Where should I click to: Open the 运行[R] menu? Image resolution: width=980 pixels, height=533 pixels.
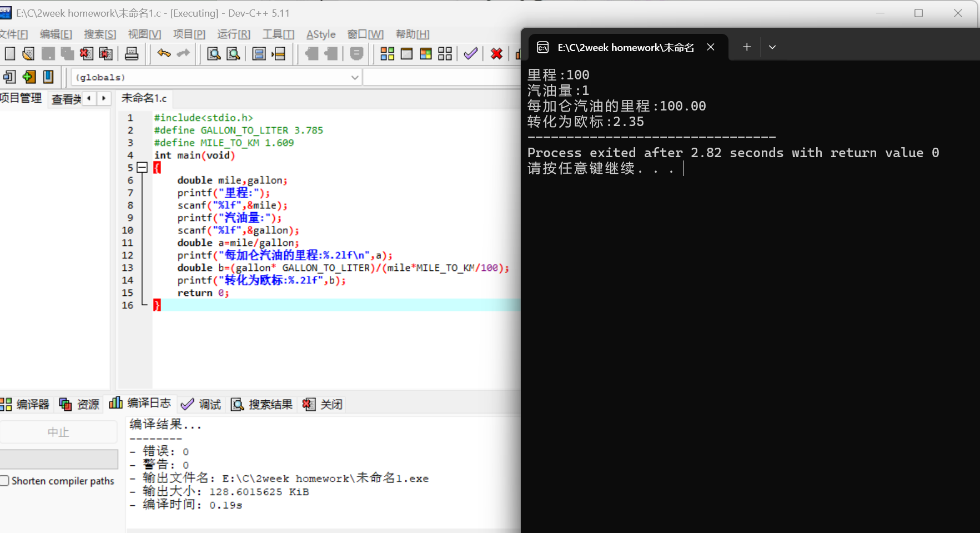[x=234, y=34]
